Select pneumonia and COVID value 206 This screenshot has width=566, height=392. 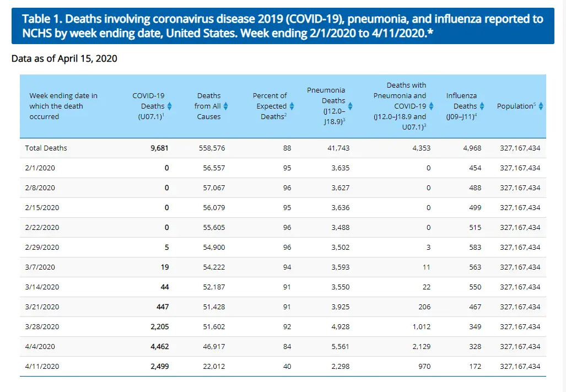point(424,307)
